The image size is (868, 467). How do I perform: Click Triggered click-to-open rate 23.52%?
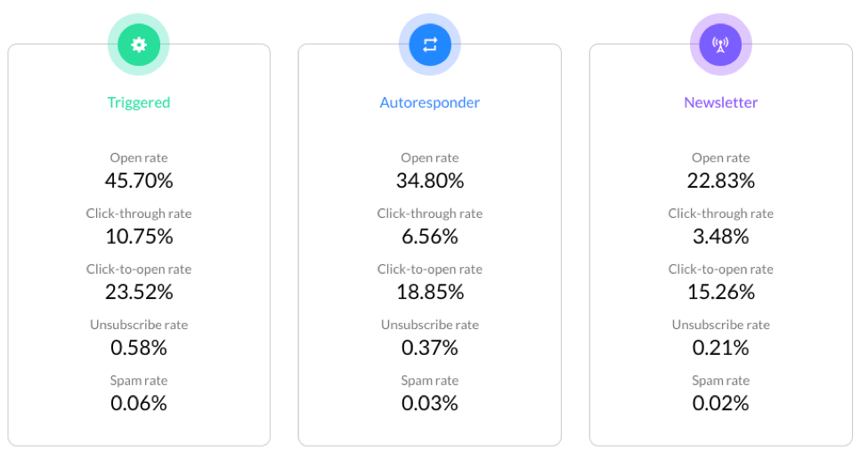(x=139, y=292)
